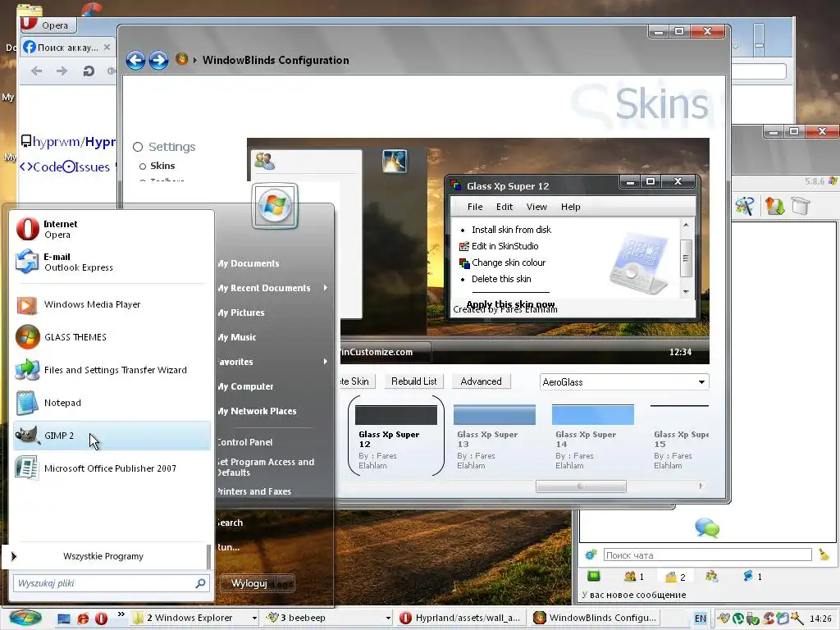
Task: Select Glass Xp Super 14 skin thumbnail
Action: point(592,437)
